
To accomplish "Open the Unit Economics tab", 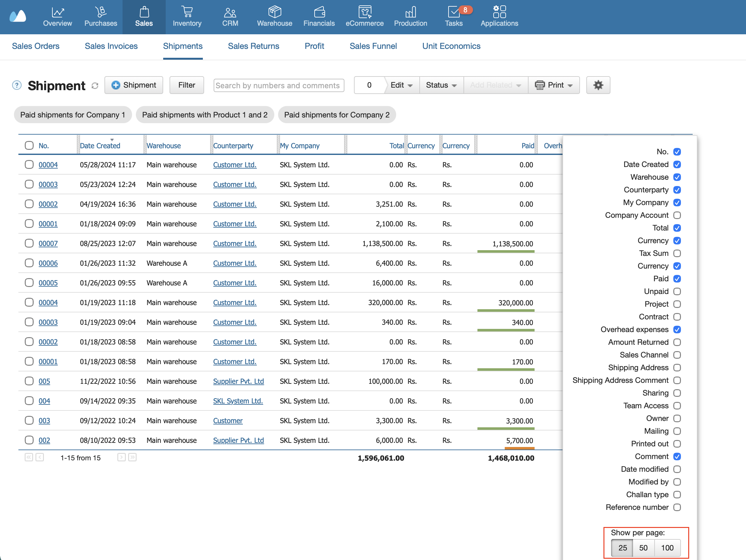I will point(451,46).
